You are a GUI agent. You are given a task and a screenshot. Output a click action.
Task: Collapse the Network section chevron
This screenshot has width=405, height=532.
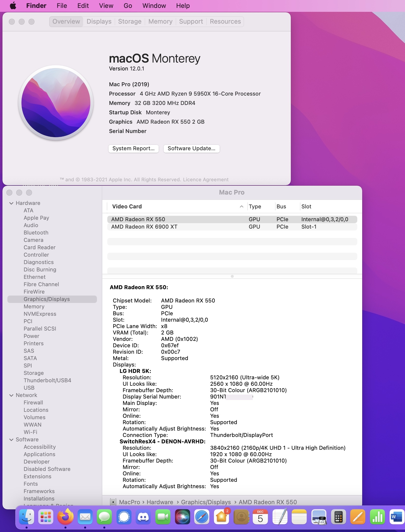click(x=11, y=395)
